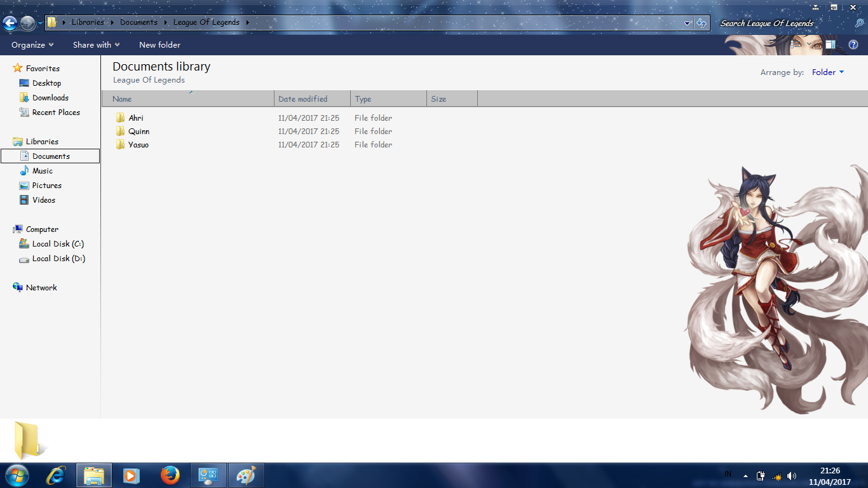Click the date modified of Ahri row

point(309,118)
